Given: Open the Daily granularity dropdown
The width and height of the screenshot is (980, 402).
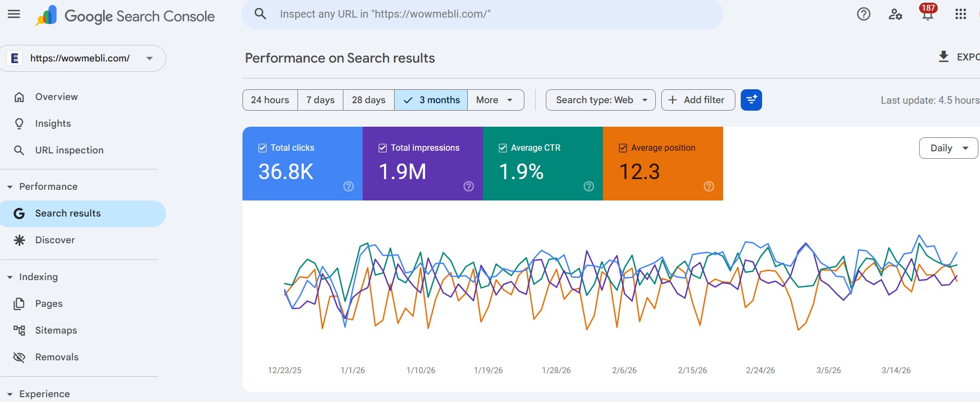Looking at the screenshot, I should click(x=948, y=148).
